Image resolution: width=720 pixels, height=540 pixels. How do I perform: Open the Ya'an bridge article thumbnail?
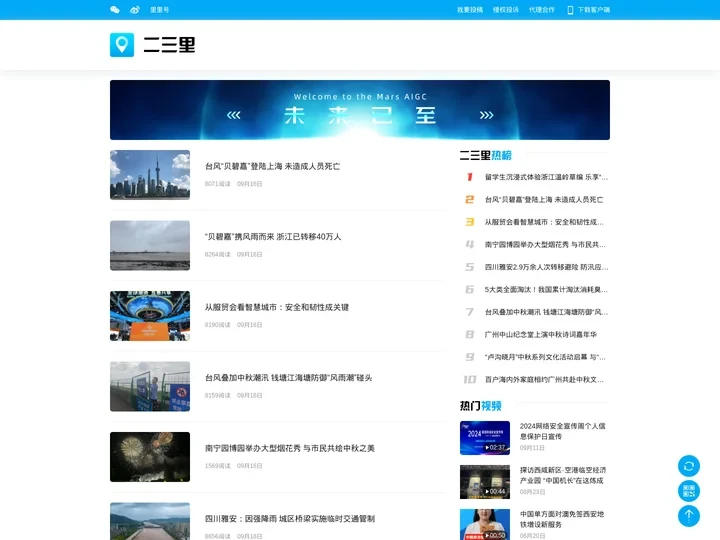150,521
